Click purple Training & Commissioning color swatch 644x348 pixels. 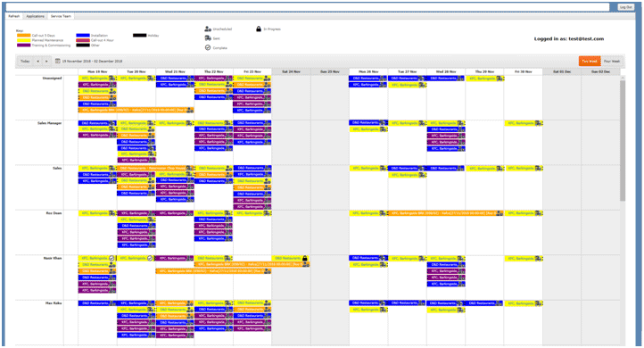coord(23,46)
